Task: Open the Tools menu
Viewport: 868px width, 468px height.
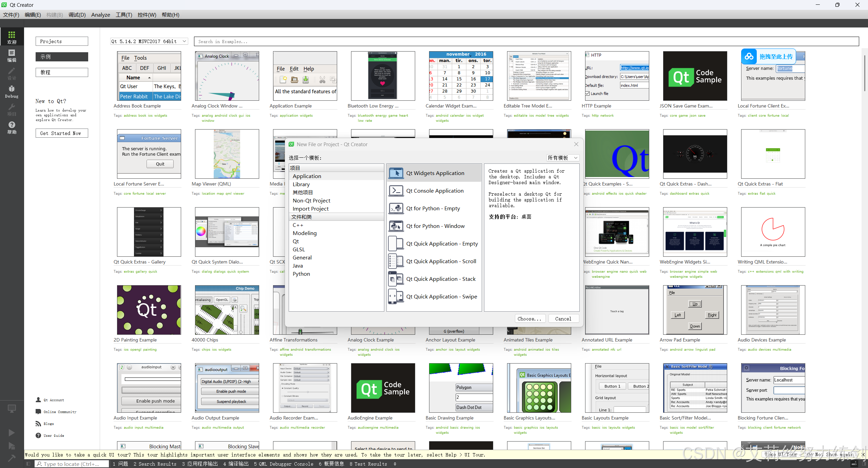Action: coord(123,15)
